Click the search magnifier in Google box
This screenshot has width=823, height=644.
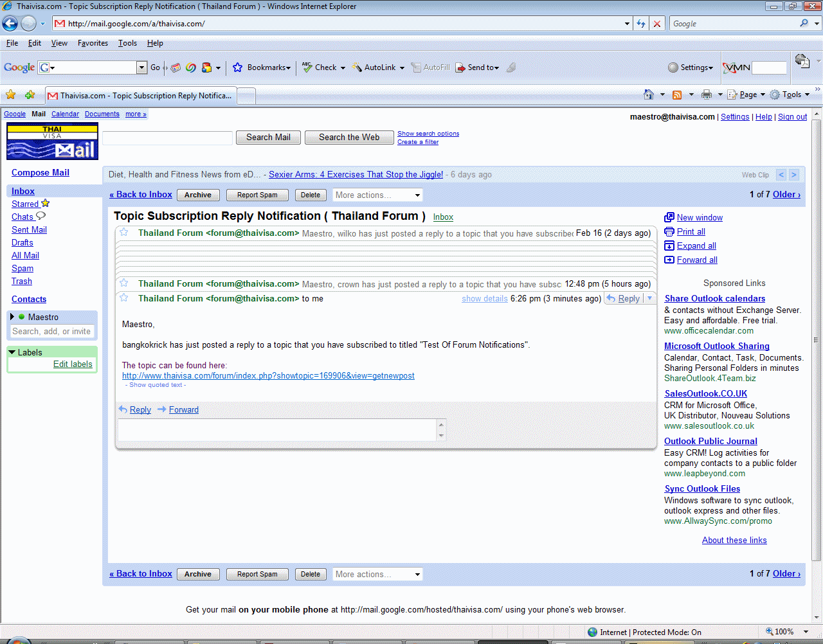tap(804, 23)
